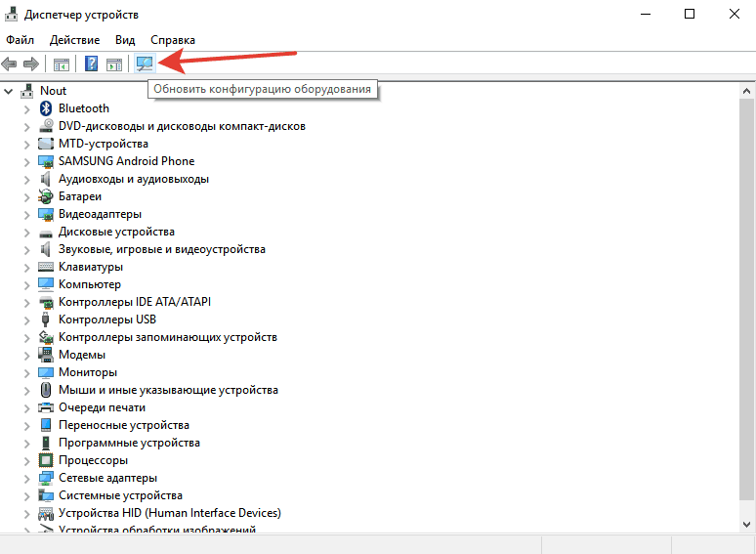Image resolution: width=756 pixels, height=554 pixels.
Task: Click the Device Manager title bar icon
Action: click(x=12, y=15)
